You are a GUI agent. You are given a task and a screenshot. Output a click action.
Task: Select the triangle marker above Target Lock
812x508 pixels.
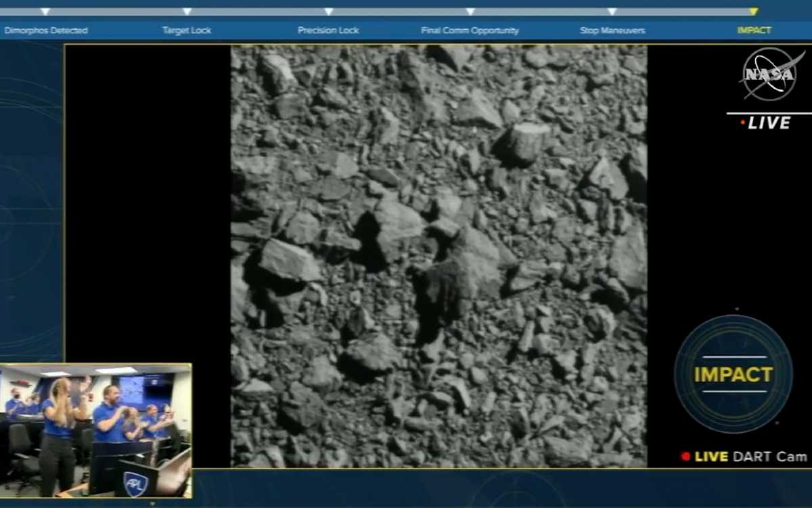pos(187,12)
